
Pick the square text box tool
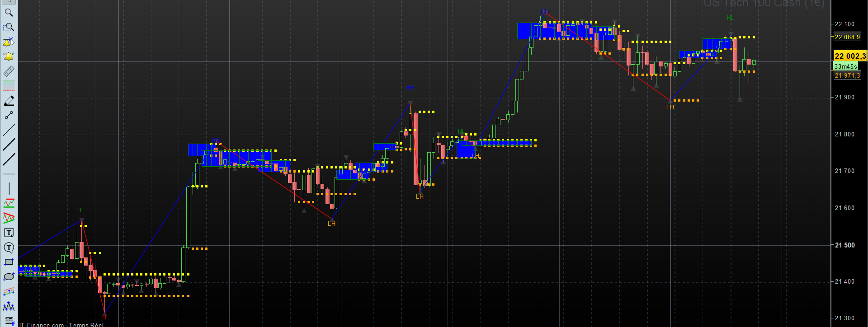[x=9, y=233]
